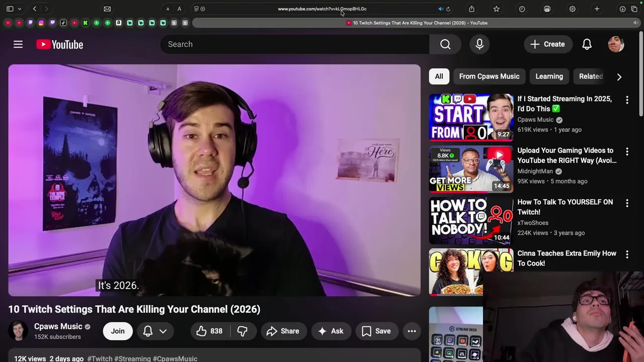Open history clock icon in toolbar
Viewport: 644px width, 362px height.
click(x=522, y=9)
